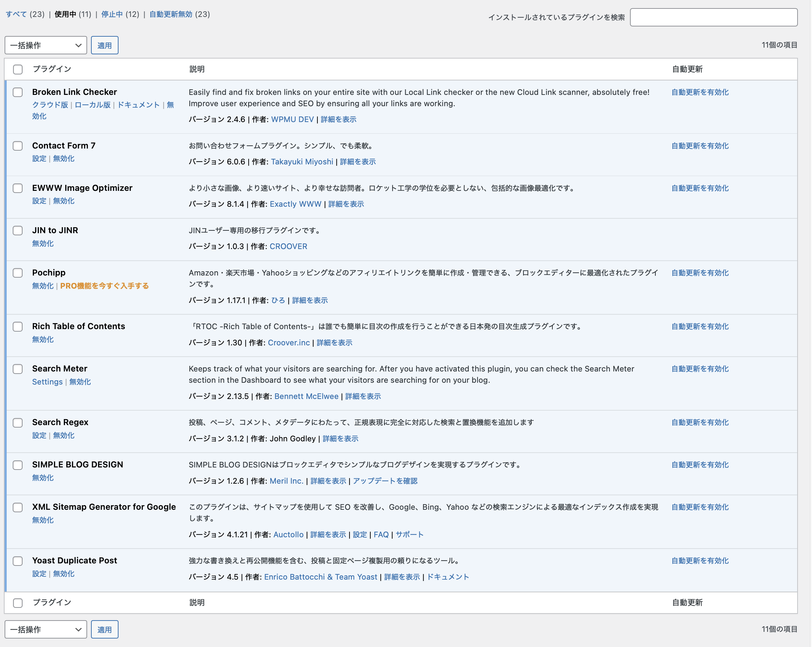Enable auto-update for Pochipp

(700, 273)
